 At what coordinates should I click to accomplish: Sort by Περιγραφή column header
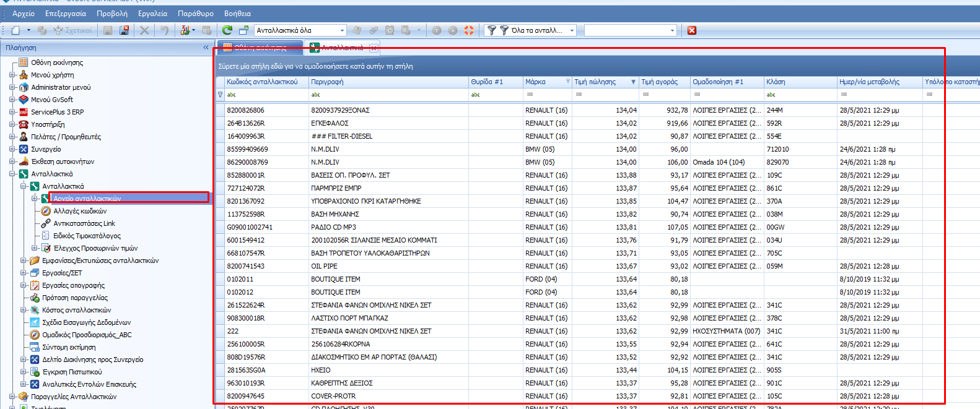point(388,82)
